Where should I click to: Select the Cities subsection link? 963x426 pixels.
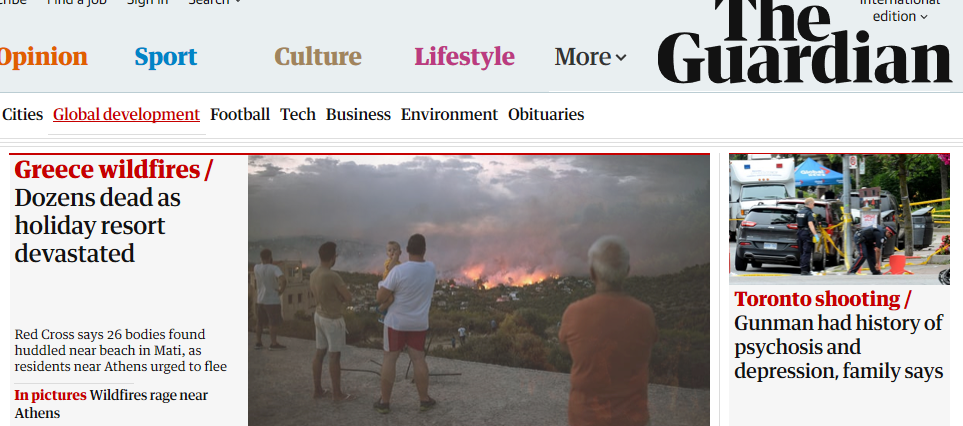tap(23, 115)
